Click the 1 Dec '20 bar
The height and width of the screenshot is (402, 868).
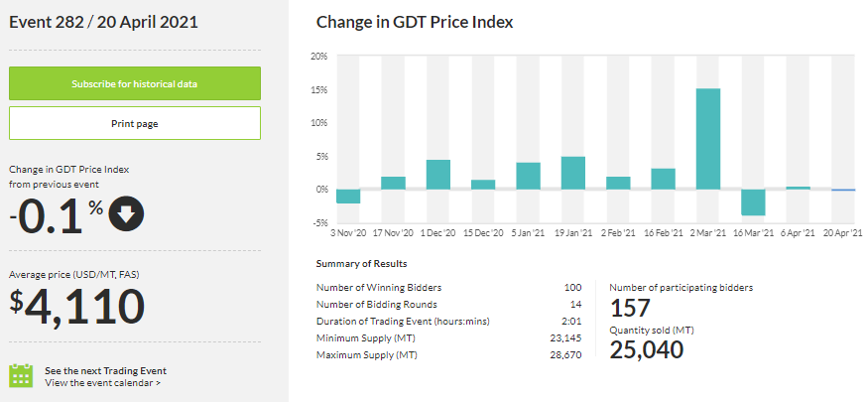click(437, 175)
